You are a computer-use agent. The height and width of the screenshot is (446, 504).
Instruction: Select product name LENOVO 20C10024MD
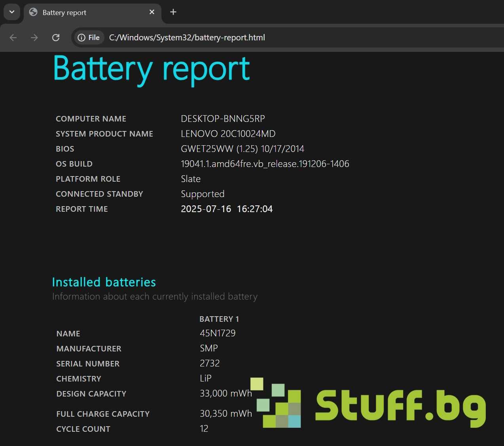[228, 134]
